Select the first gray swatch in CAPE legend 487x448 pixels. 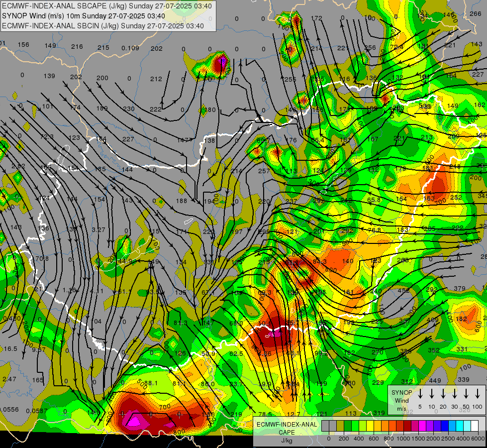click(325, 426)
